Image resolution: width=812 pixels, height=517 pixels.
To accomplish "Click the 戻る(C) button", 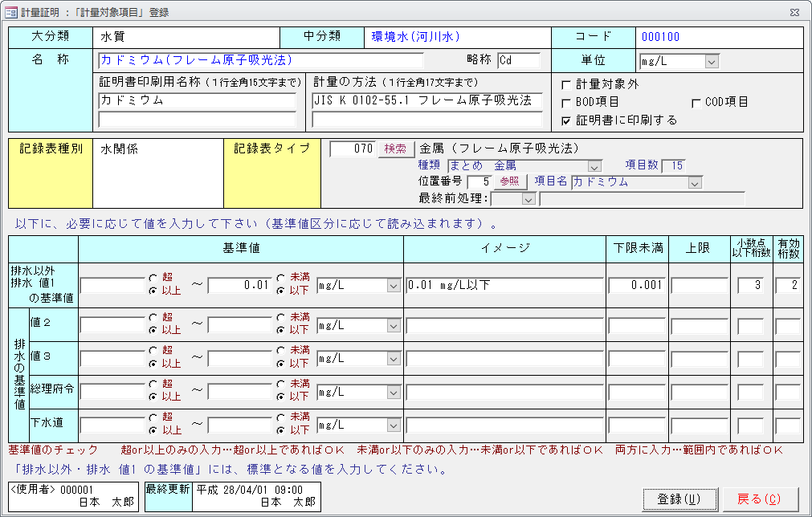I will pos(759,499).
